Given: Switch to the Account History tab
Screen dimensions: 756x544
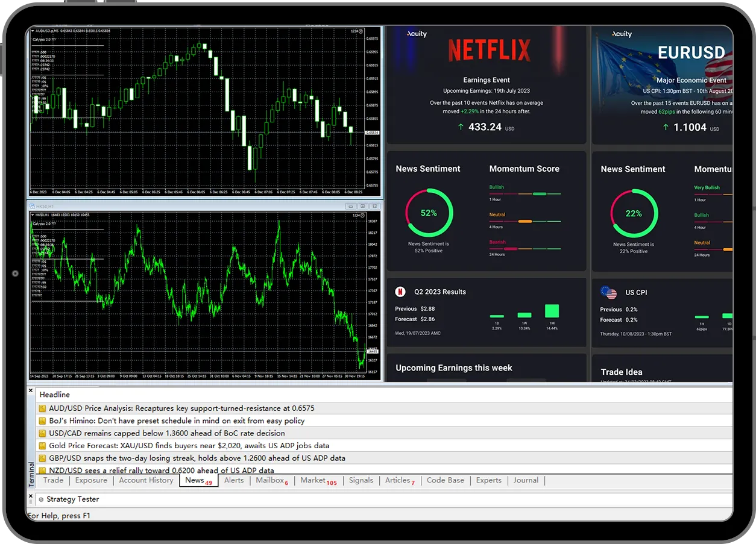Looking at the screenshot, I should point(146,480).
